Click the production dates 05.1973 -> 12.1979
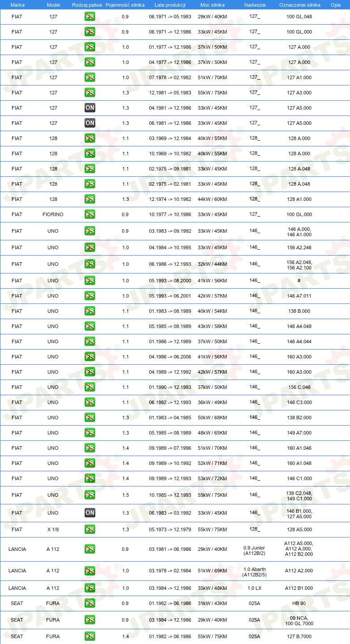The image size is (350, 644). (x=170, y=529)
